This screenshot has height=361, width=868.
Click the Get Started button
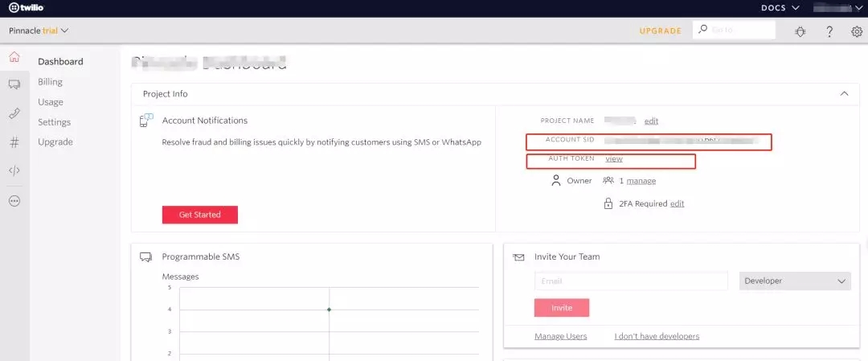pos(200,215)
